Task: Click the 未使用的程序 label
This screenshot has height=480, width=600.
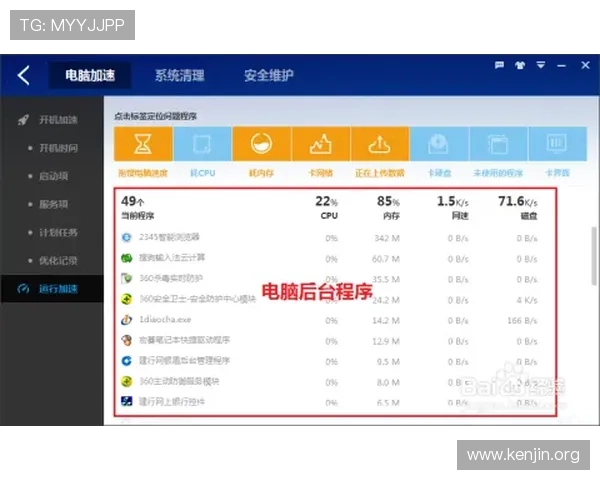Action: pyautogui.click(x=498, y=173)
